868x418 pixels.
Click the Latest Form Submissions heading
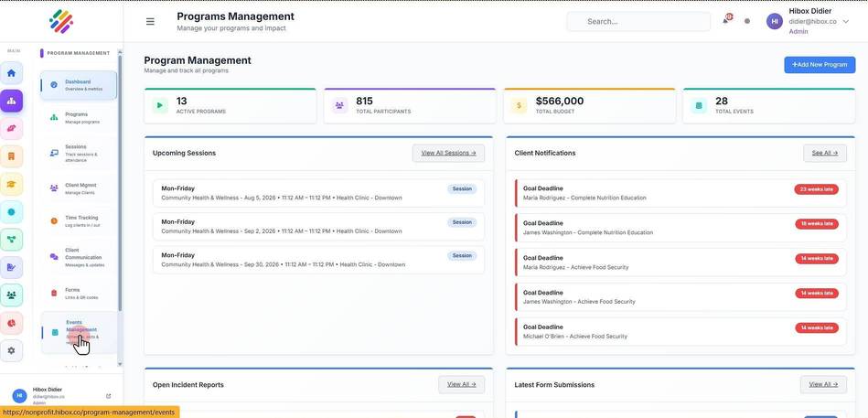(554, 384)
